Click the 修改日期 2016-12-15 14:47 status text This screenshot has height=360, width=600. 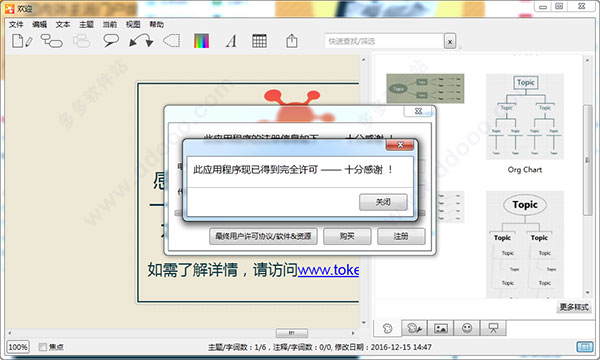pyautogui.click(x=383, y=347)
